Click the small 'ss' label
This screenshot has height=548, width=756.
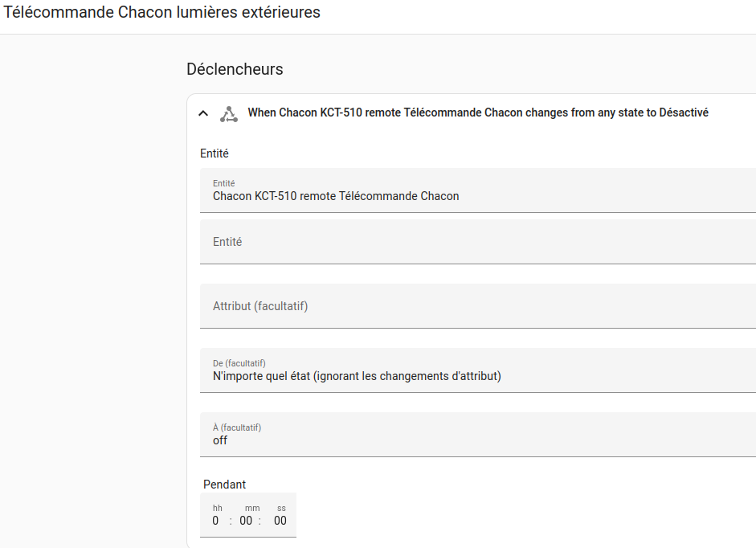(281, 509)
